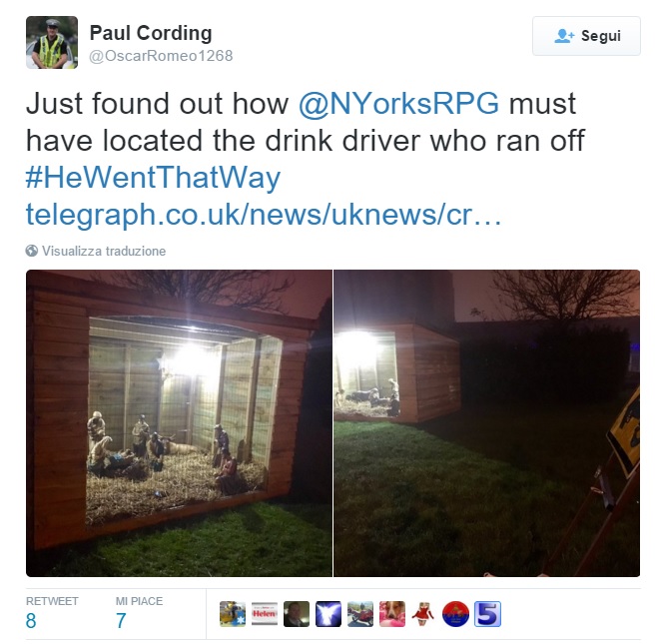
Task: Open the dark portrait avatar in likers row
Action: [297, 614]
